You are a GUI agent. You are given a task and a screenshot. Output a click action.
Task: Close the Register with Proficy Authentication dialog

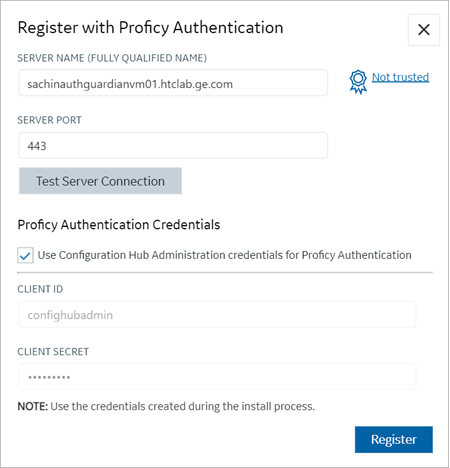424,30
